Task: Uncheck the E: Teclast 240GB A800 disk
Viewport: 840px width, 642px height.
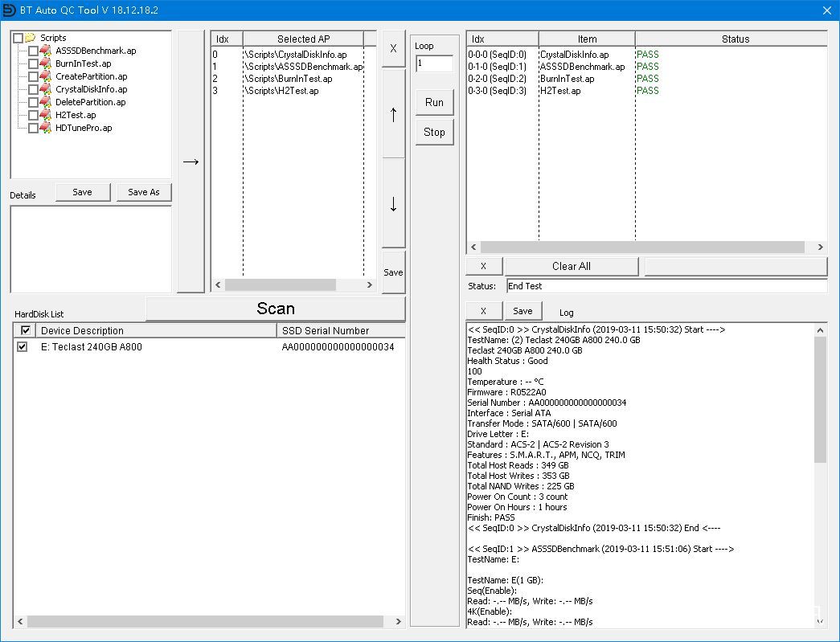Action: point(23,347)
